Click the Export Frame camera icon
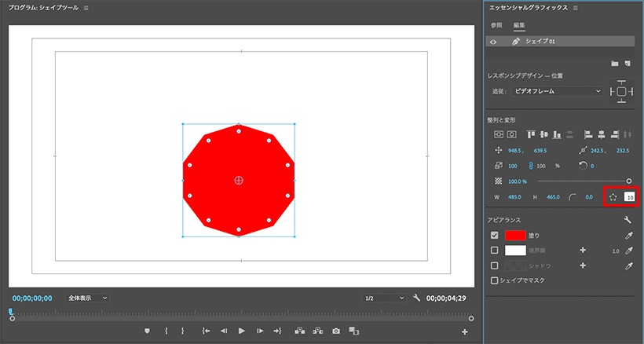644x344 pixels. pyautogui.click(x=336, y=331)
